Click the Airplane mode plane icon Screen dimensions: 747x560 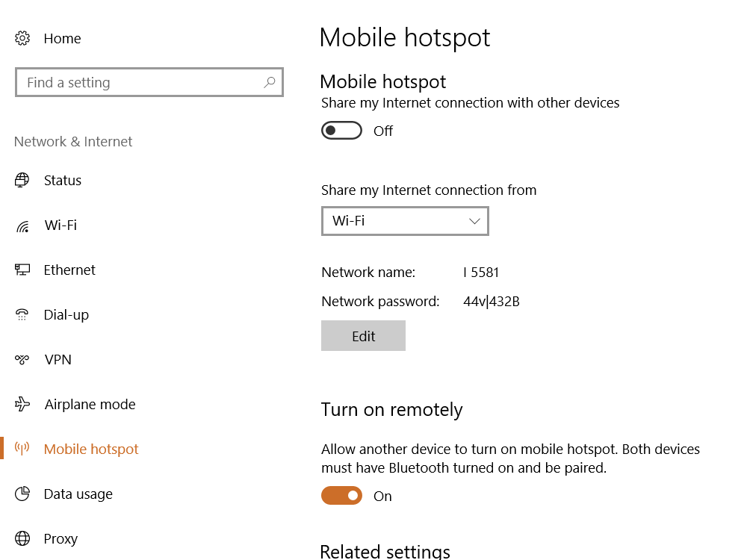[x=22, y=404]
